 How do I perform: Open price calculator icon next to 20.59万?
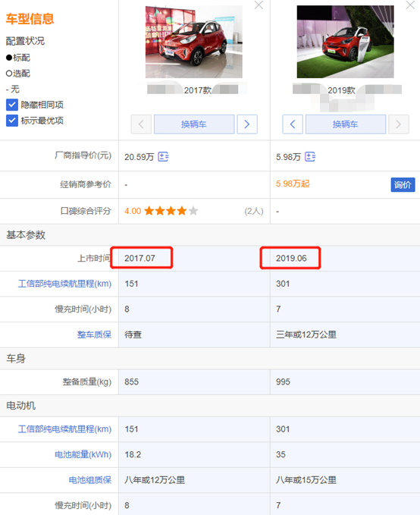coord(163,157)
